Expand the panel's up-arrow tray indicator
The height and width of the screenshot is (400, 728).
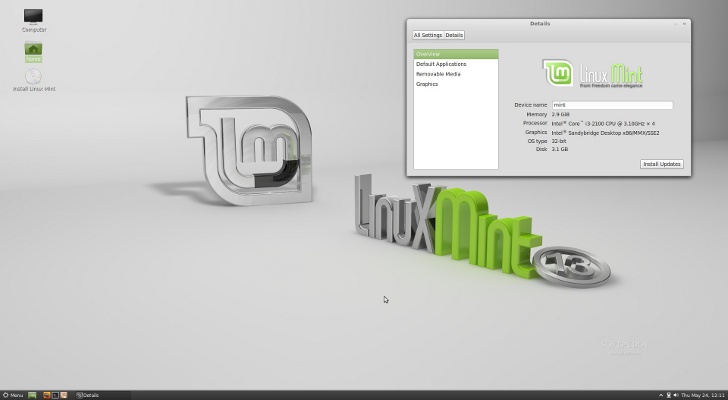point(661,395)
